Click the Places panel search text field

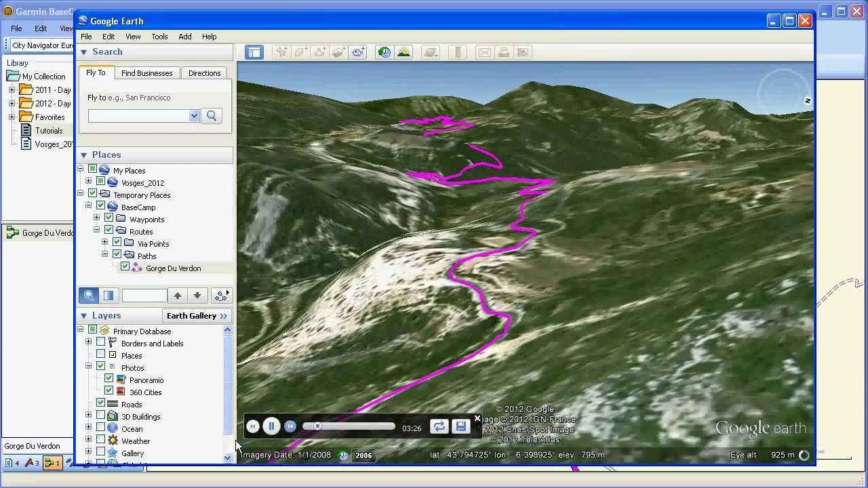(144, 296)
